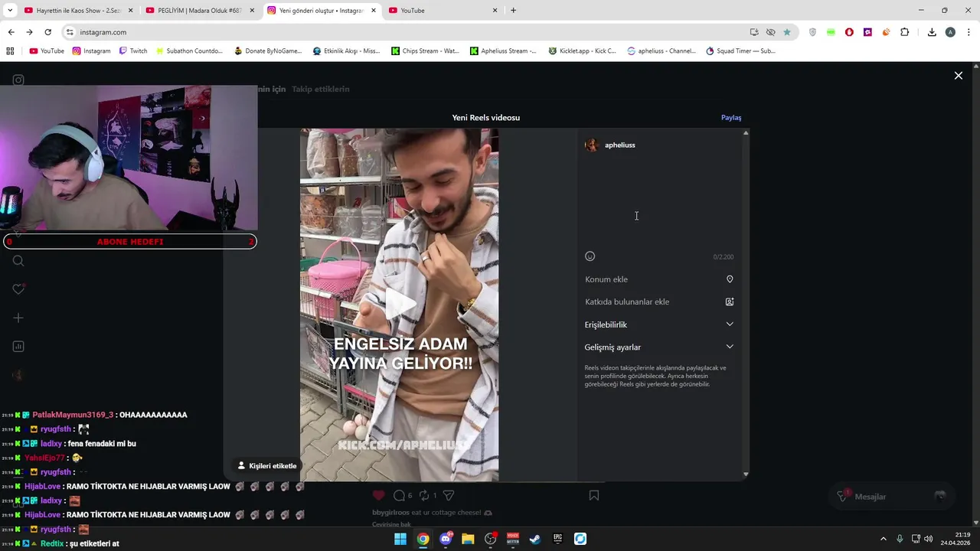Screen dimensions: 980x551
Task: Open Instagram notifications heart sidebar icon
Action: click(18, 289)
